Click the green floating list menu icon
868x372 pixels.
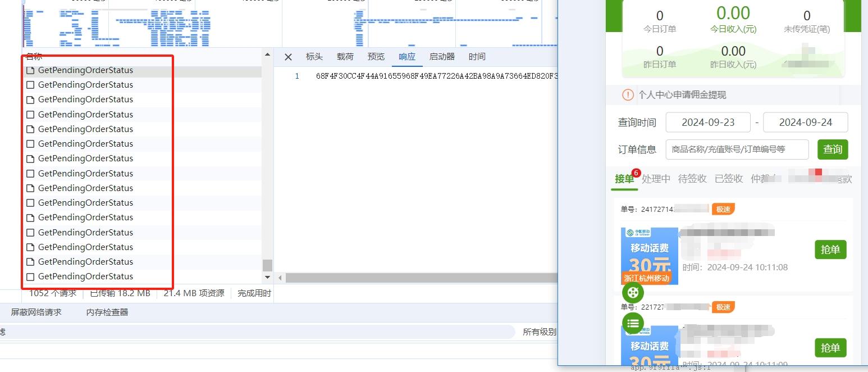coord(633,323)
